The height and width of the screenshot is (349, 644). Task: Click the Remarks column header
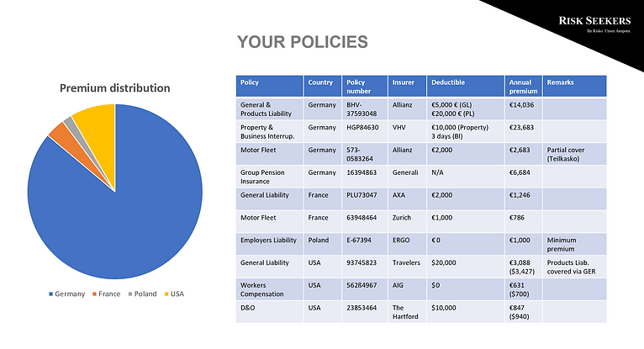[x=574, y=87]
